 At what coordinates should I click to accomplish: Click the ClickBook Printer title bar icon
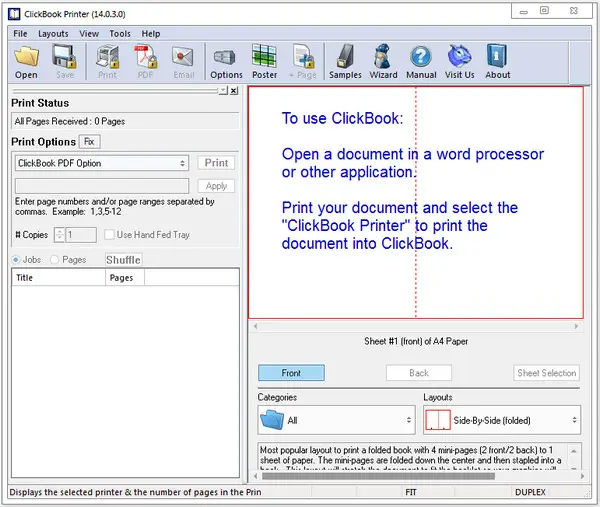(x=14, y=14)
